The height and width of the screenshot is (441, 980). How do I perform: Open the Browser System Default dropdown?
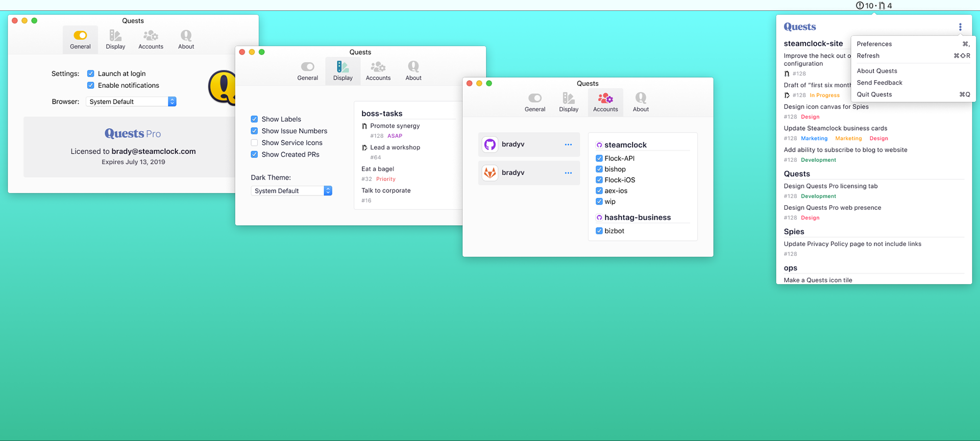pyautogui.click(x=131, y=102)
